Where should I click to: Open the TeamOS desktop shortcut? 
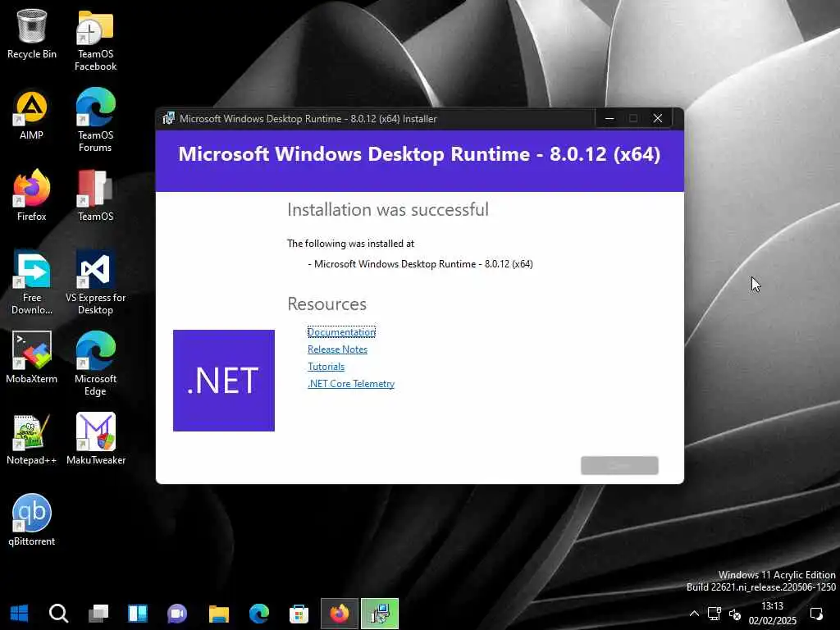(95, 196)
